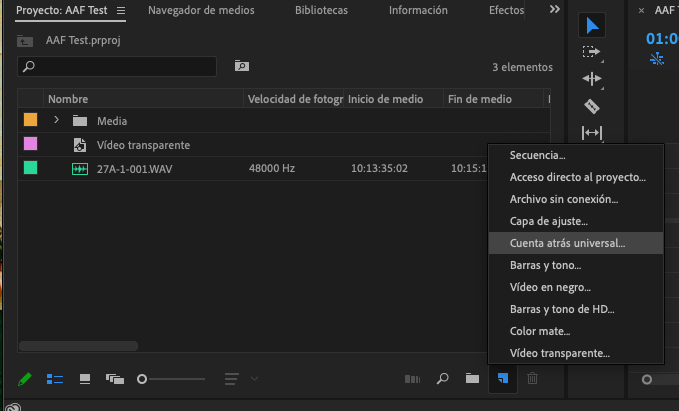Click the project search field
The height and width of the screenshot is (411, 679).
click(x=117, y=66)
